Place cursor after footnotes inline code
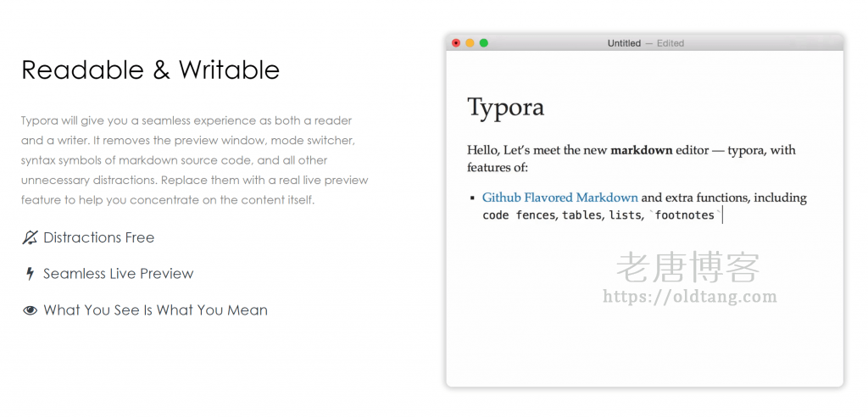The height and width of the screenshot is (418, 868). coord(723,215)
